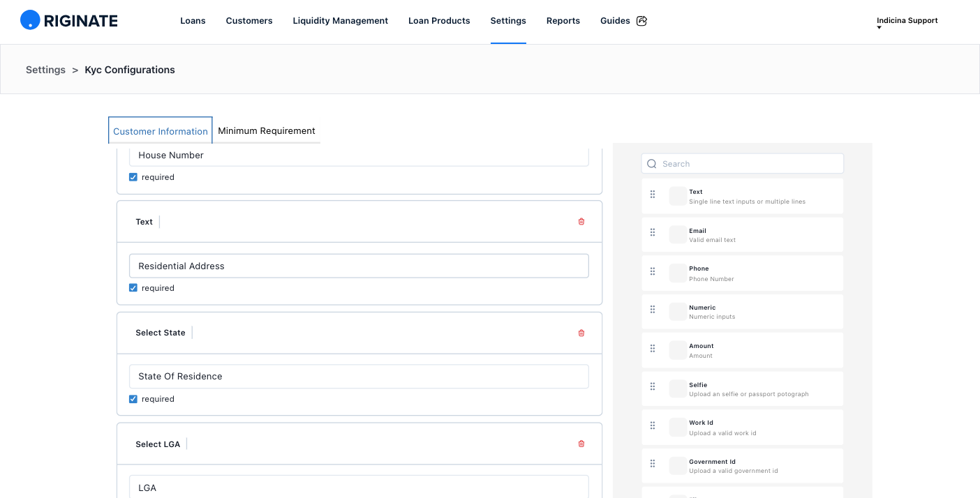This screenshot has width=980, height=498.
Task: Grab the drag handle for Numeric component
Action: (653, 310)
